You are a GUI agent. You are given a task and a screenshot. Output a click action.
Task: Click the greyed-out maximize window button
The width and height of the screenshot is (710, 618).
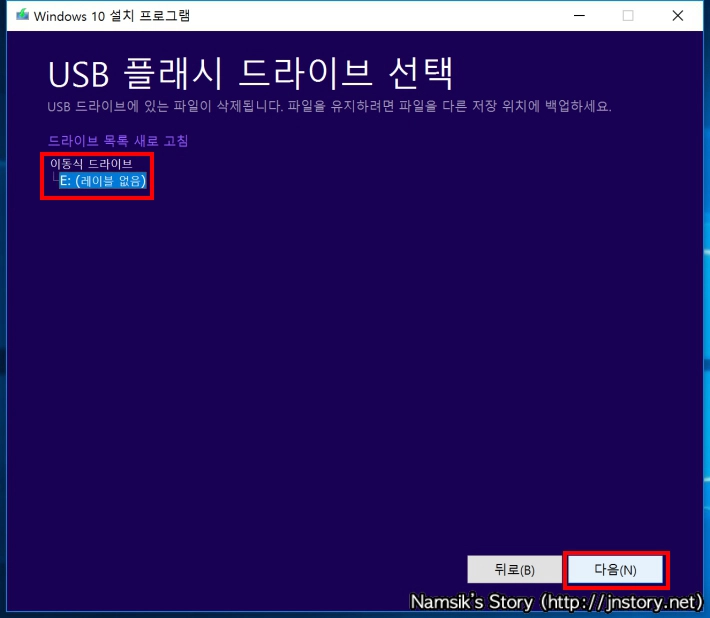[628, 16]
